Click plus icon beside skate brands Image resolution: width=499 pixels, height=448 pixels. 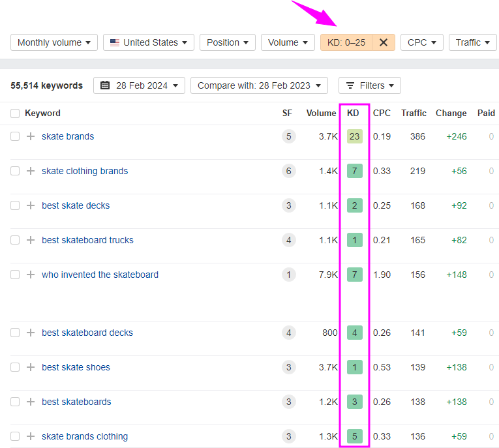point(31,136)
